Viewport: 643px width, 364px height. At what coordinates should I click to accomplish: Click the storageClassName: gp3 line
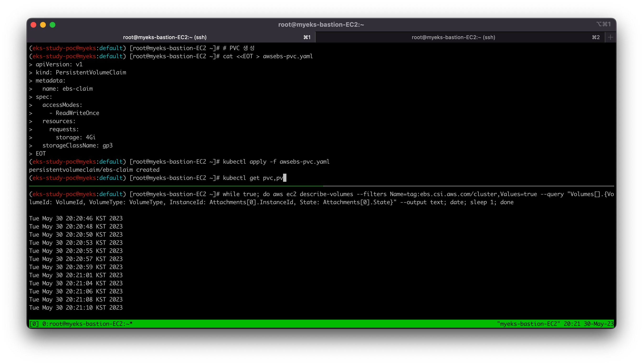[77, 146]
